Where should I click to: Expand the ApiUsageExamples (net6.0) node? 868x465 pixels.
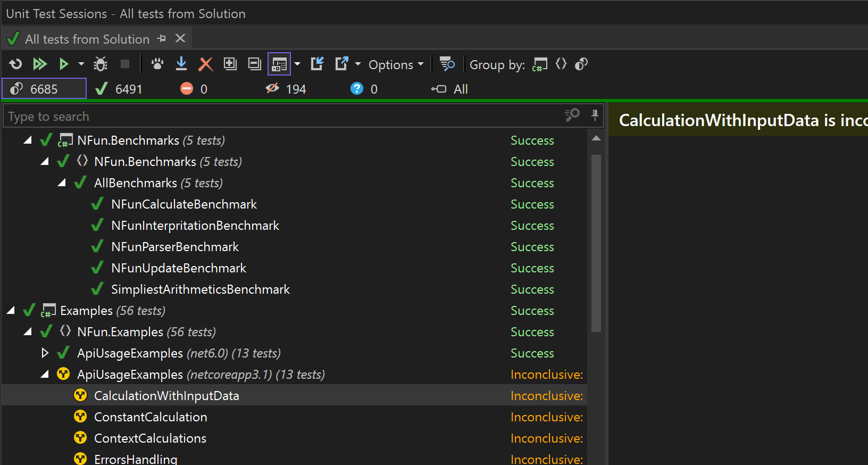[x=45, y=353]
